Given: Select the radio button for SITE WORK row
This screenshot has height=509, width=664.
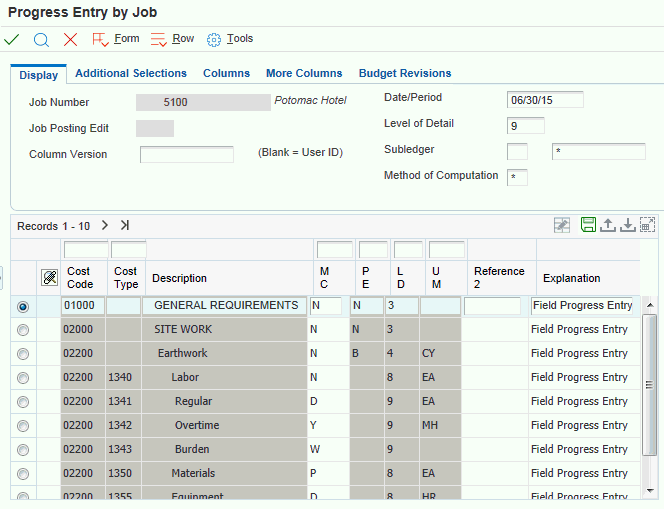Looking at the screenshot, I should click(x=23, y=329).
